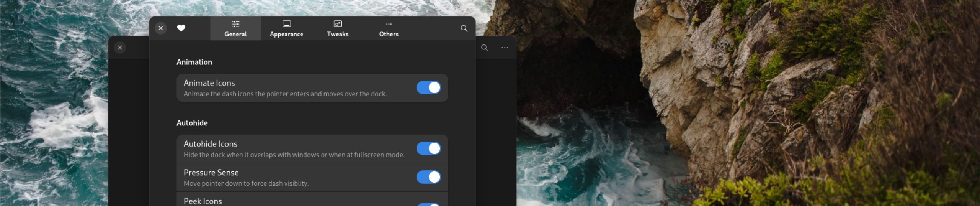Click the Animate Icons row title
Image resolution: width=980 pixels, height=206 pixels.
click(209, 83)
